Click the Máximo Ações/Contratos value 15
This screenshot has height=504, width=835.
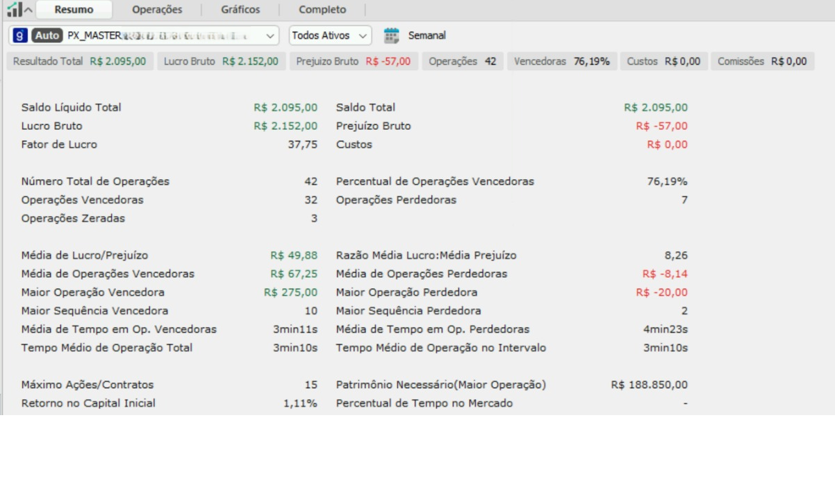coord(311,385)
